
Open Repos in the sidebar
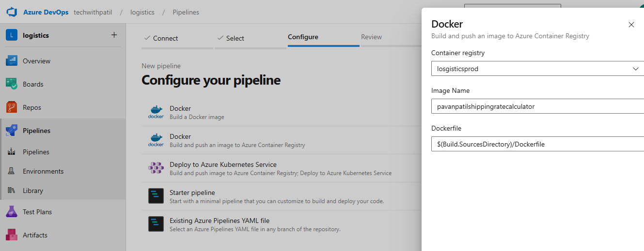32,107
